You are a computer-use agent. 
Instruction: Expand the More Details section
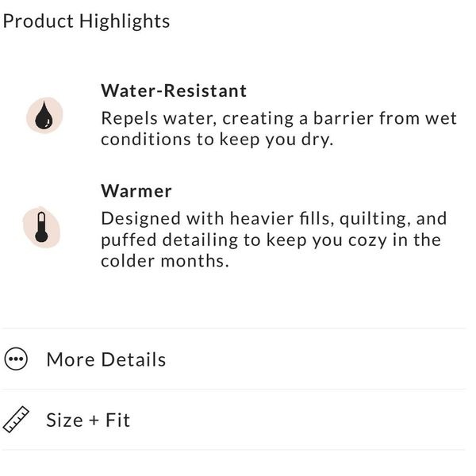pyautogui.click(x=233, y=359)
